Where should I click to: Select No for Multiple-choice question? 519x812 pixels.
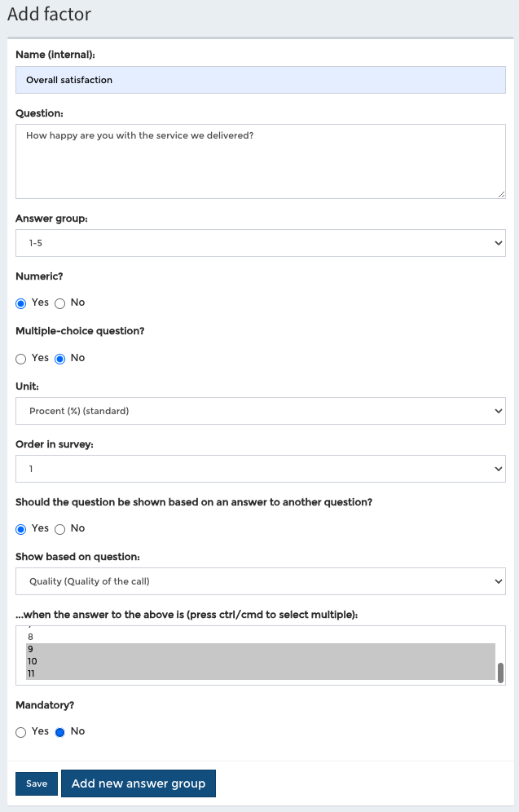pos(60,359)
